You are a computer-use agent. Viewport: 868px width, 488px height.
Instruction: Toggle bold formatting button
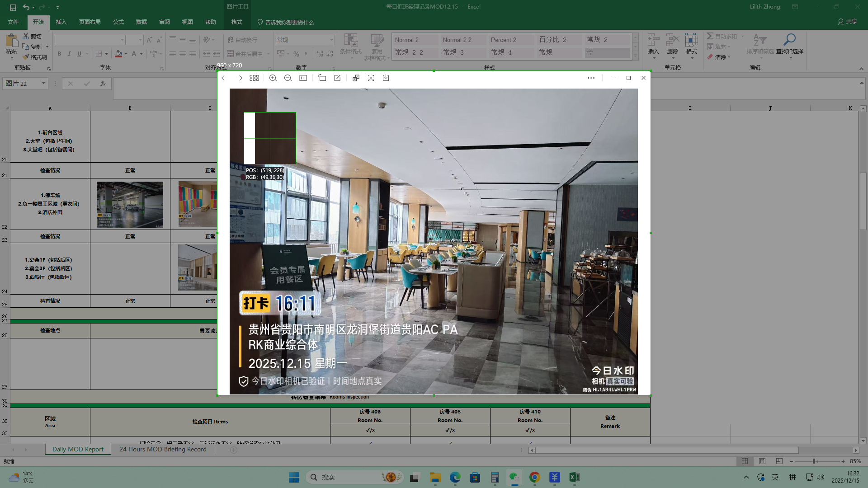click(x=59, y=54)
